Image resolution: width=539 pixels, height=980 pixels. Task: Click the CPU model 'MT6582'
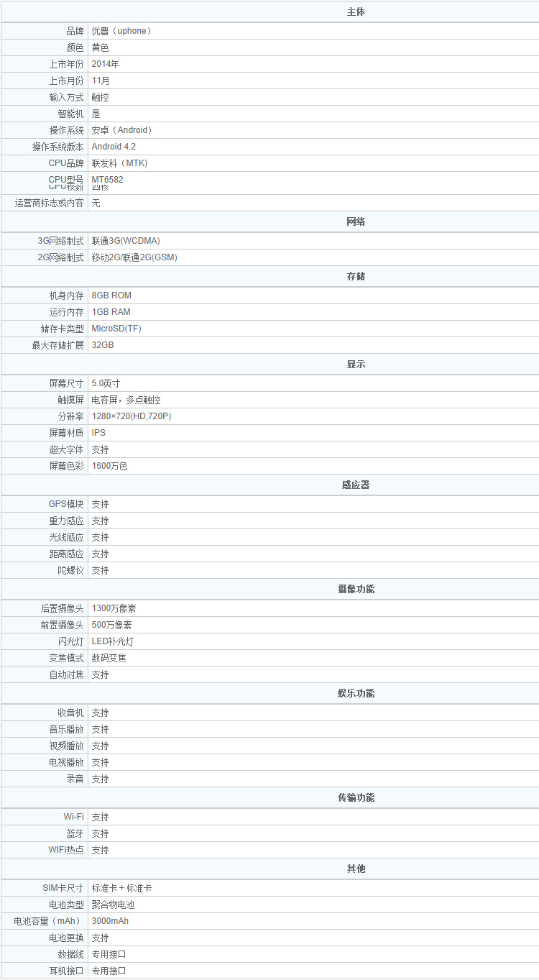pos(108,179)
